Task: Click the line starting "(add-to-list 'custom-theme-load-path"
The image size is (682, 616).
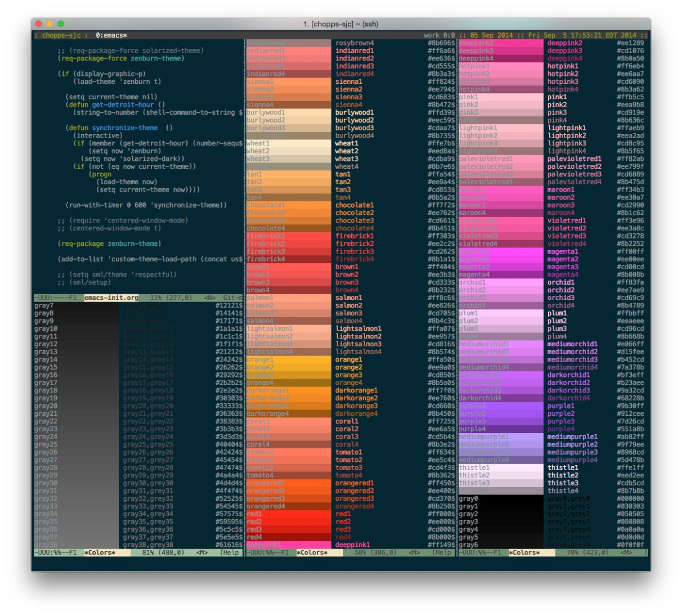Action: pos(150,259)
